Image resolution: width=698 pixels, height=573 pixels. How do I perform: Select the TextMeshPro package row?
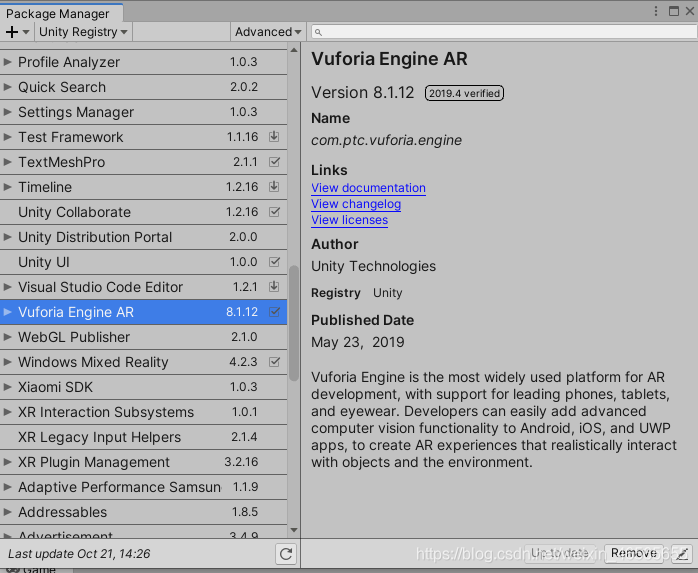click(x=143, y=162)
